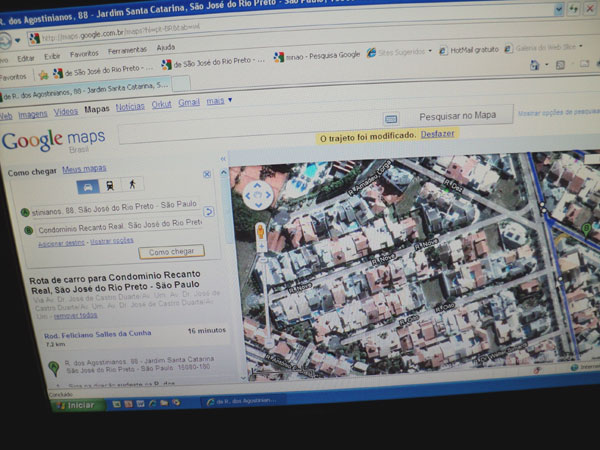Viewport: 600px width, 450px height.
Task: Open the Ferramentas menu
Action: pyautogui.click(x=127, y=51)
